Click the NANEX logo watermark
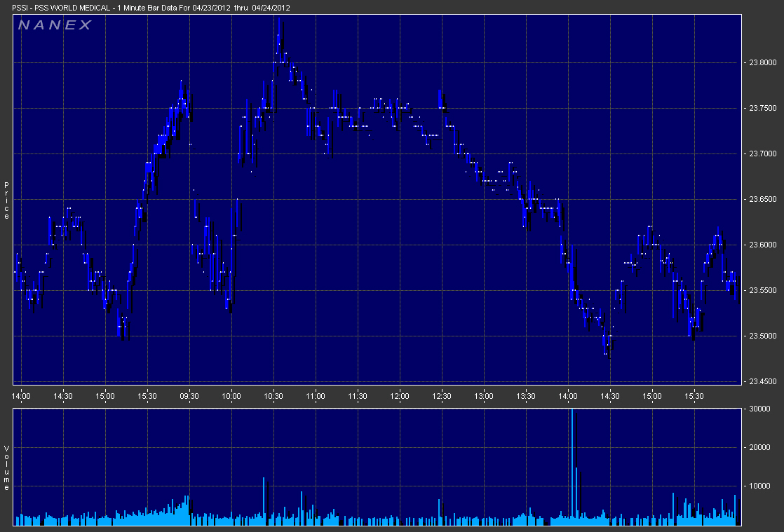 [x=54, y=25]
